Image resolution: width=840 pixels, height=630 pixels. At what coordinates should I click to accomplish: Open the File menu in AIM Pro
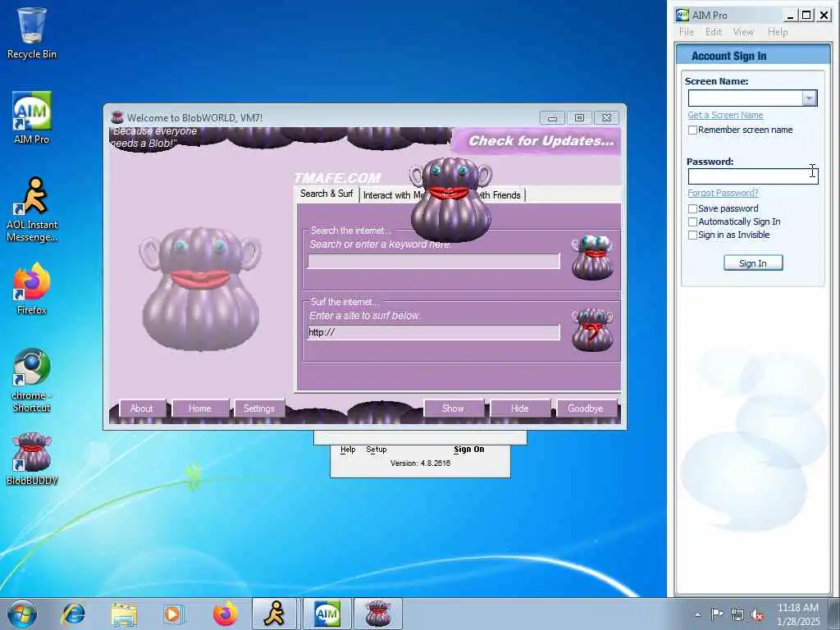pyautogui.click(x=687, y=32)
